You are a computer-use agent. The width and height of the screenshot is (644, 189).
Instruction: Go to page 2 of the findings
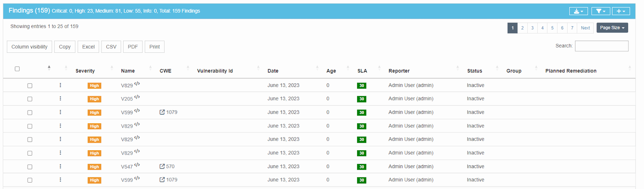point(522,28)
